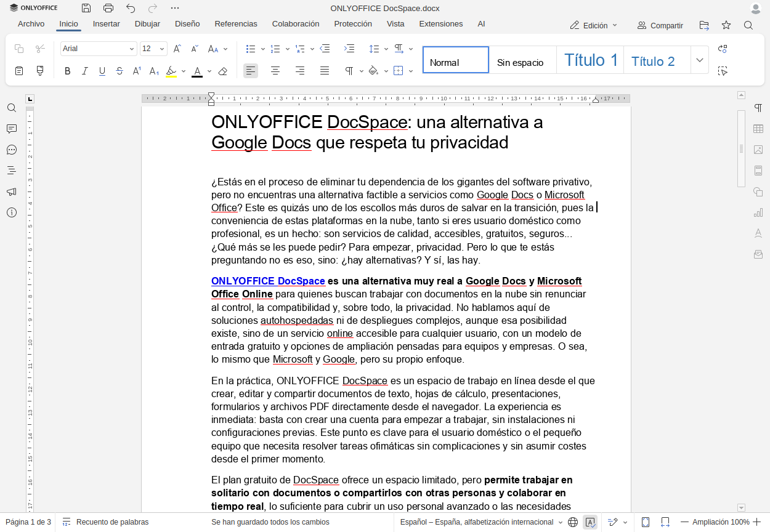Expand the paragraph styles gallery
This screenshot has width=770, height=532.
(x=700, y=60)
